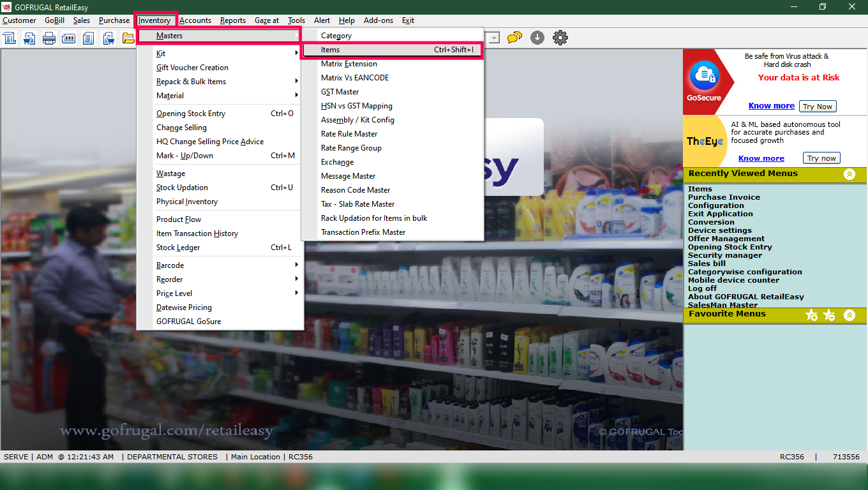Choose HSN vs GST Mapping
The width and height of the screenshot is (868, 490).
[392, 106]
